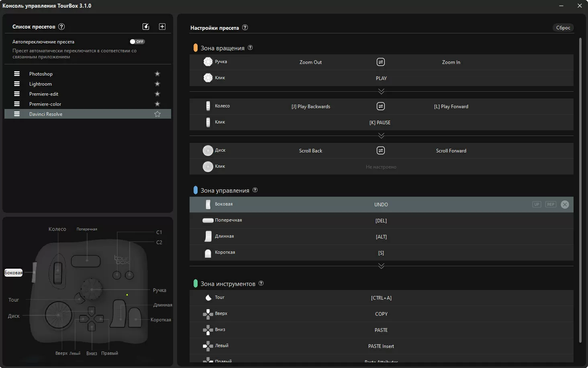This screenshot has height=368, width=588.
Task: Edit knob click PLAY assignment
Action: point(381,78)
